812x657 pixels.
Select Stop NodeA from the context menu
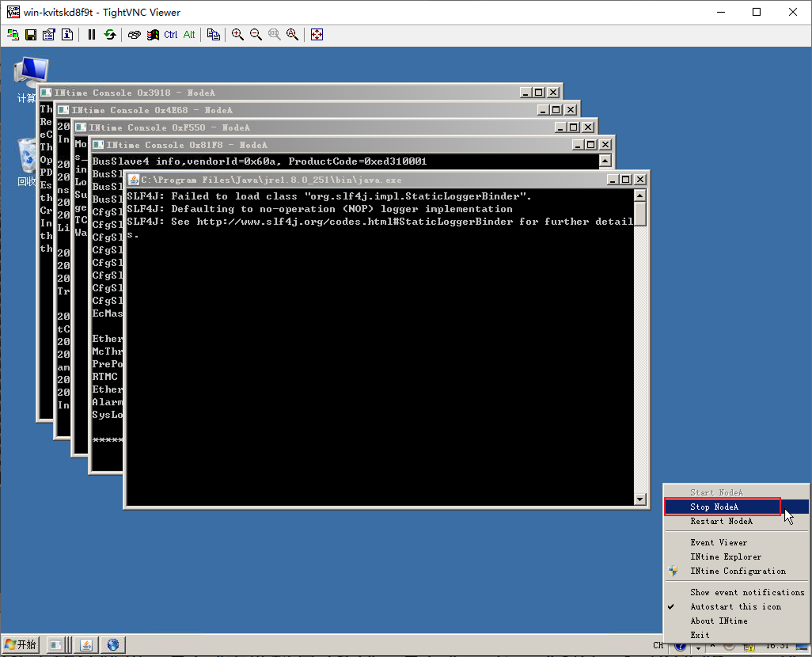click(715, 507)
